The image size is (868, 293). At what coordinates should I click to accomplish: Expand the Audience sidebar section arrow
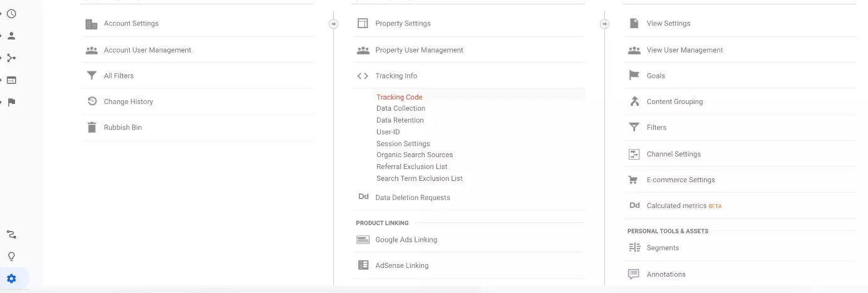pos(1,36)
